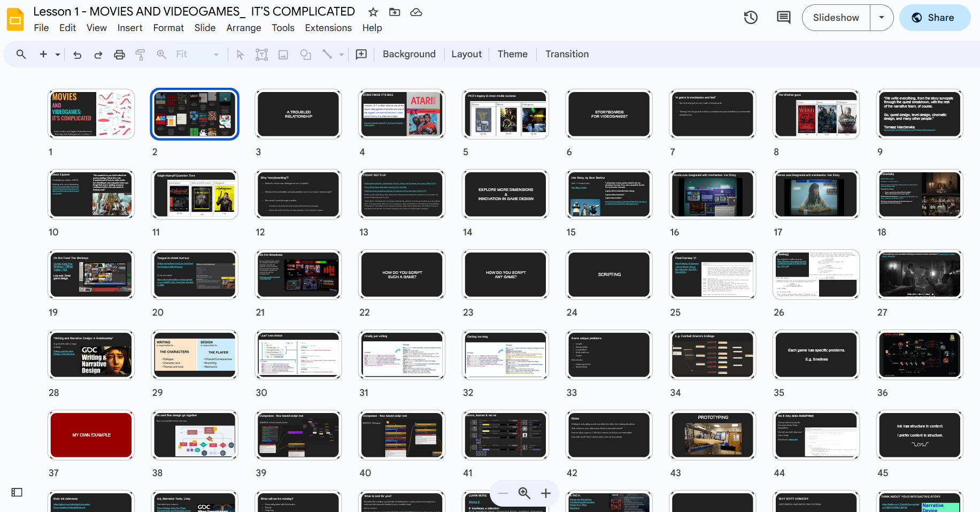Star this presentation
The height and width of the screenshot is (512, 980).
[373, 12]
